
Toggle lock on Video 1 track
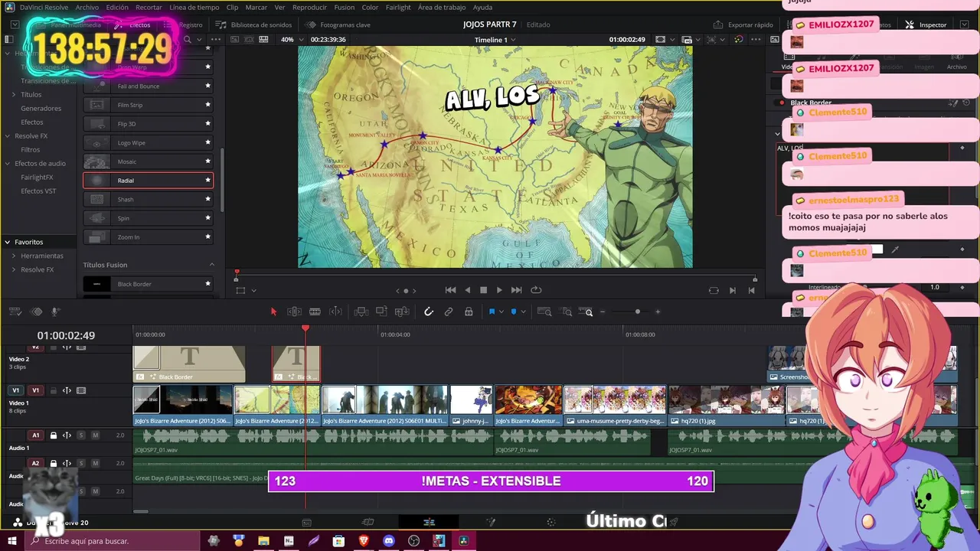click(x=54, y=390)
